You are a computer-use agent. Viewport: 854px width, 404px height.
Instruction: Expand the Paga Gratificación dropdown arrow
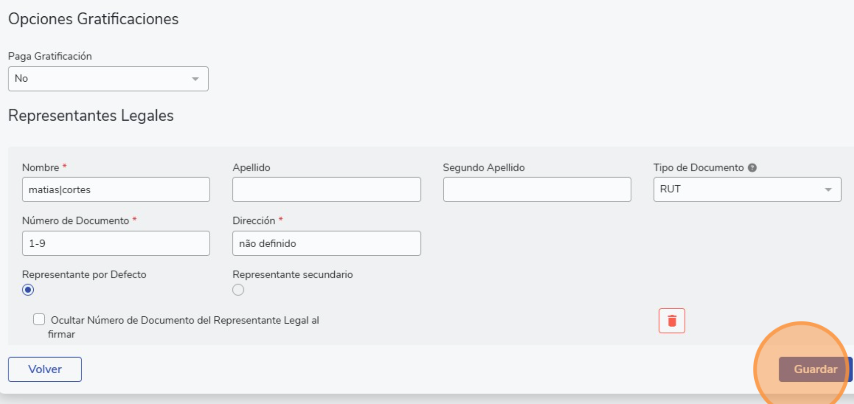tap(195, 79)
